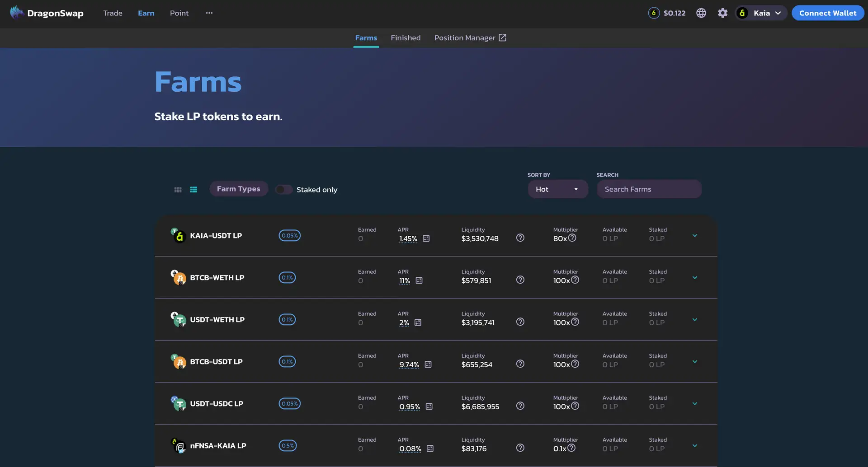Open APR calculator for USDT-USDC LP
This screenshot has width=868, height=467.
429,406
